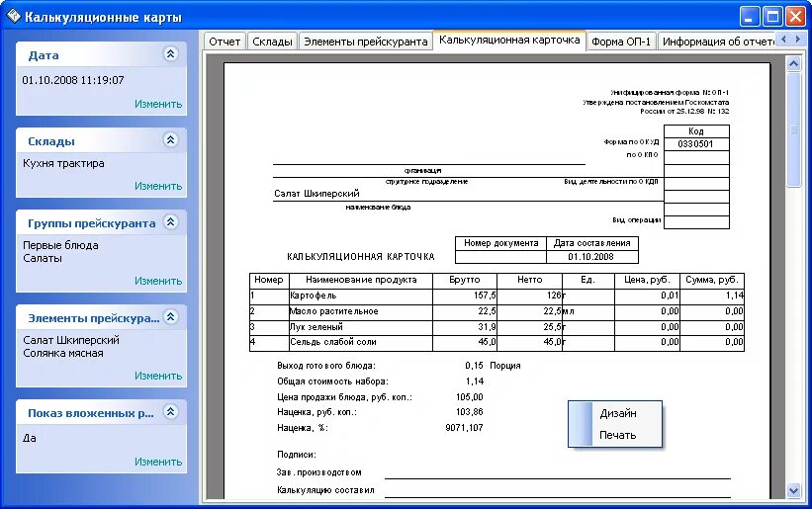
Task: Switch to the Склады tab
Action: (272, 42)
